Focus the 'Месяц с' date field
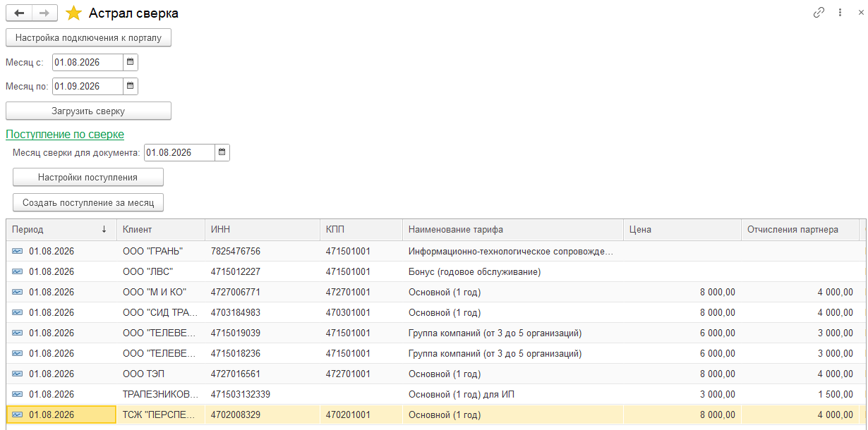Image resolution: width=868 pixels, height=430 pixels. pyautogui.click(x=88, y=62)
